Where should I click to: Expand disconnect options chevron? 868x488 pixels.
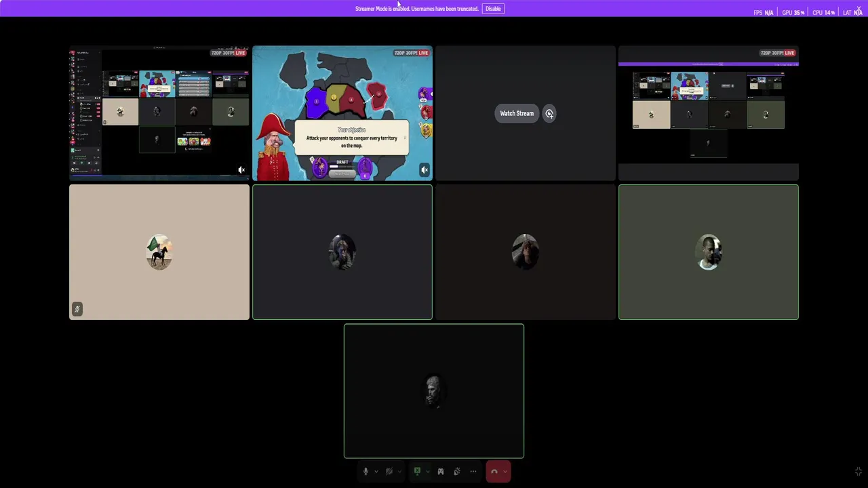pyautogui.click(x=505, y=472)
